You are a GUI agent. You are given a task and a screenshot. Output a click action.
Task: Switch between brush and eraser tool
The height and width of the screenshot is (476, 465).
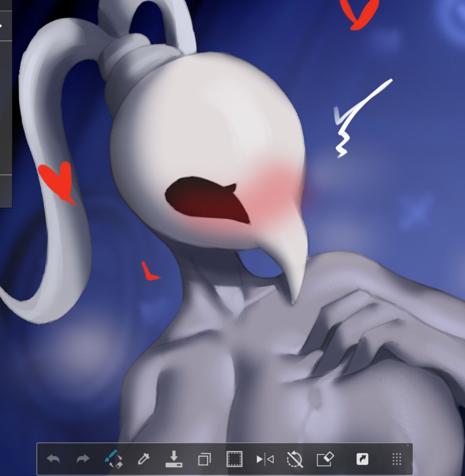[x=113, y=459]
